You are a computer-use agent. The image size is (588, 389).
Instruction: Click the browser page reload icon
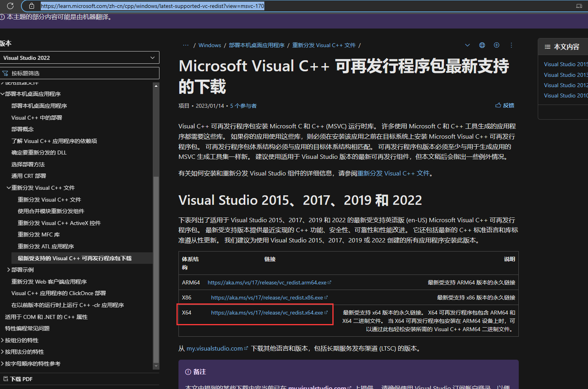tap(11, 6)
